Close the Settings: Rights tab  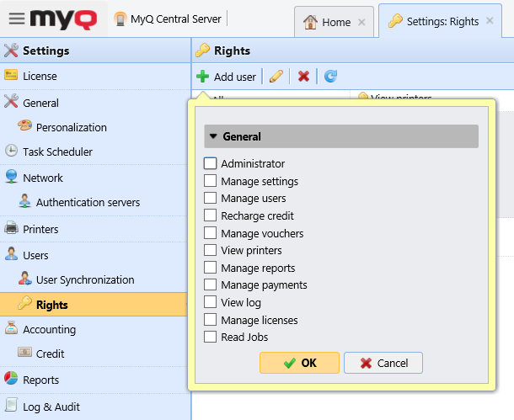(x=490, y=21)
